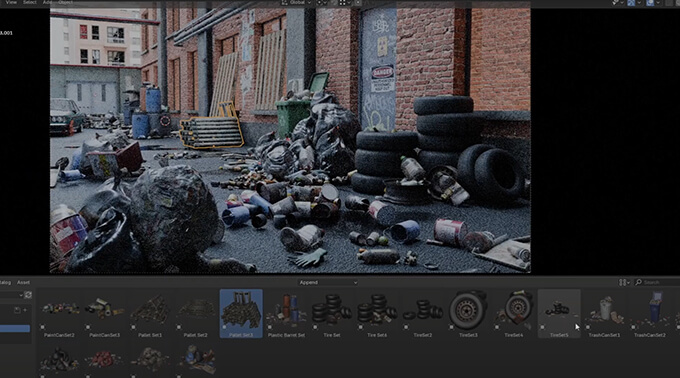Image resolution: width=680 pixels, height=378 pixels.
Task: Select the TireSet4 wheel with debris asset
Action: coord(513,314)
